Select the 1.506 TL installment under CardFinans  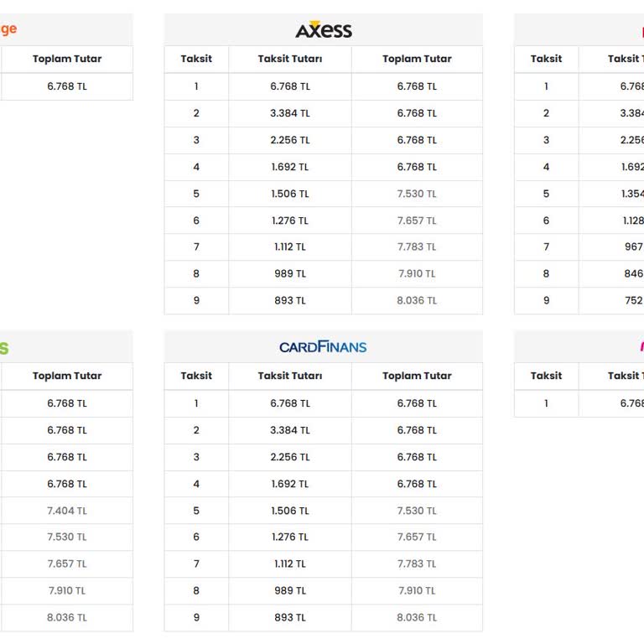pos(290,511)
